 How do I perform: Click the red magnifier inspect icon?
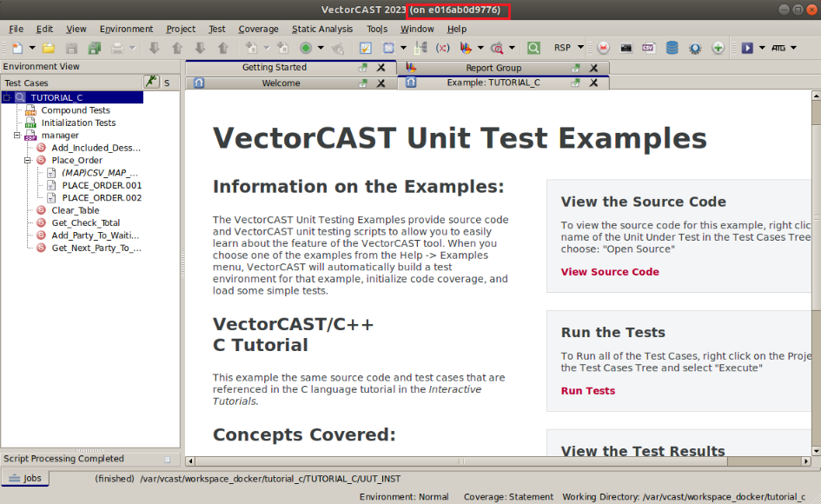(497, 48)
